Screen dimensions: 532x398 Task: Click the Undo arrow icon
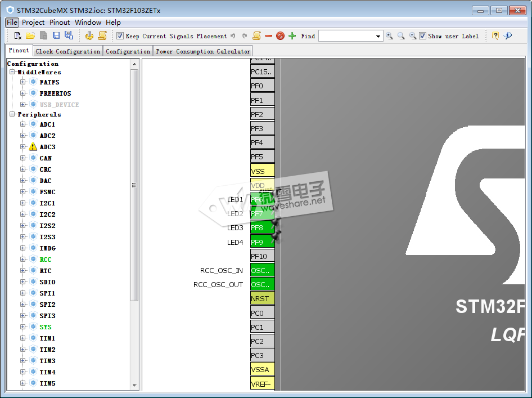pos(233,36)
